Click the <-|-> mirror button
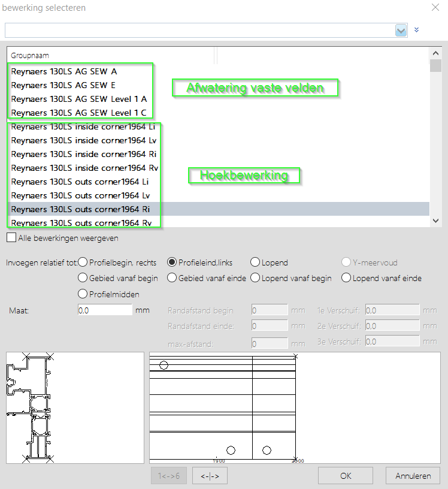This screenshot has height=489, width=448. click(210, 476)
